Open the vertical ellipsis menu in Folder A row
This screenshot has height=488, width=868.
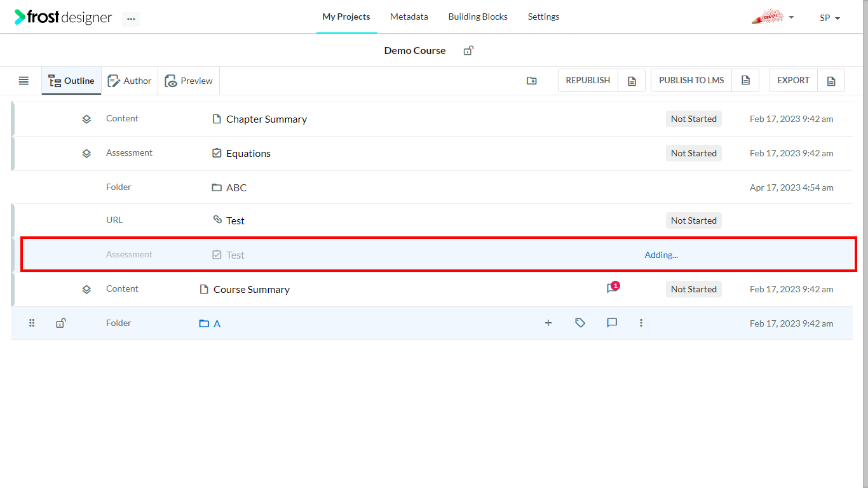[x=641, y=323]
